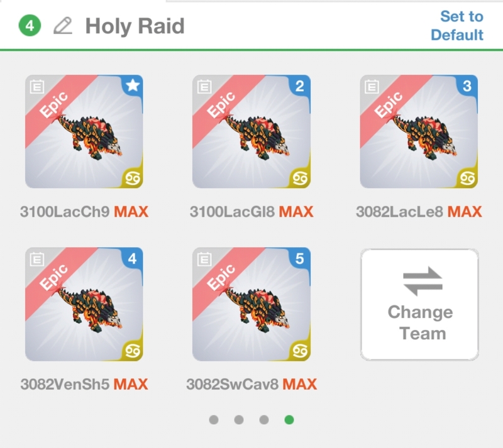
Task: Switch to the second team page dot
Action: point(239,420)
